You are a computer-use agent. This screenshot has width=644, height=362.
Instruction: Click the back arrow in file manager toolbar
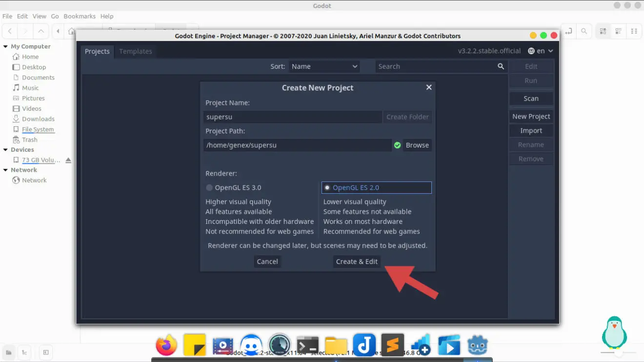tap(10, 31)
